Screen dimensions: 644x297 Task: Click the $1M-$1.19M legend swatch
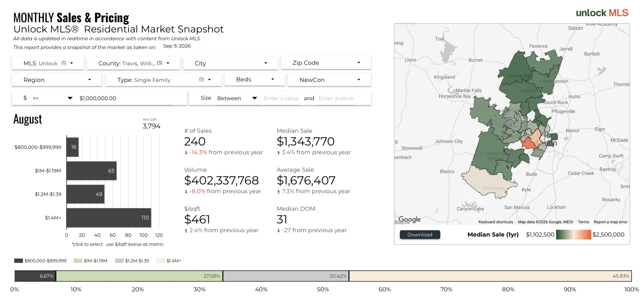78,261
